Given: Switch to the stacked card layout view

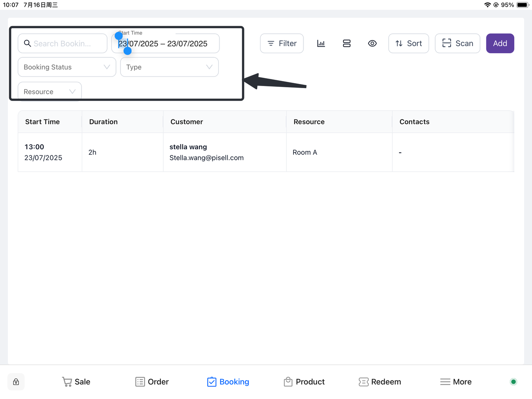Looking at the screenshot, I should [x=347, y=43].
